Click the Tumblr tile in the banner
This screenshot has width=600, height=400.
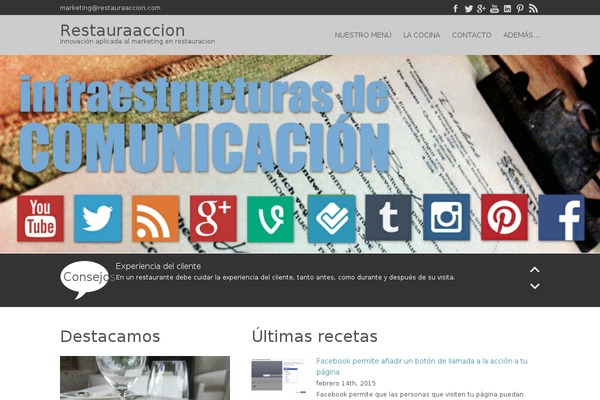point(388,217)
